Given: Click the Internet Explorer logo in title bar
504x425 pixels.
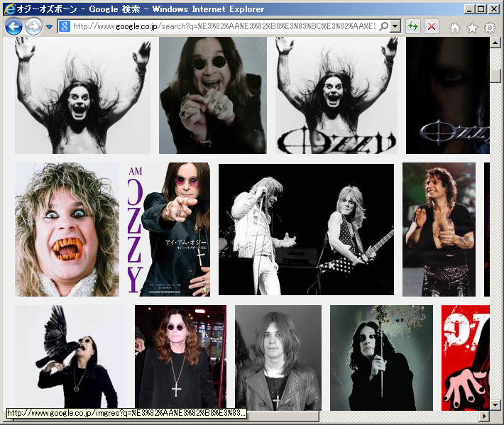Looking at the screenshot, I should point(10,9).
